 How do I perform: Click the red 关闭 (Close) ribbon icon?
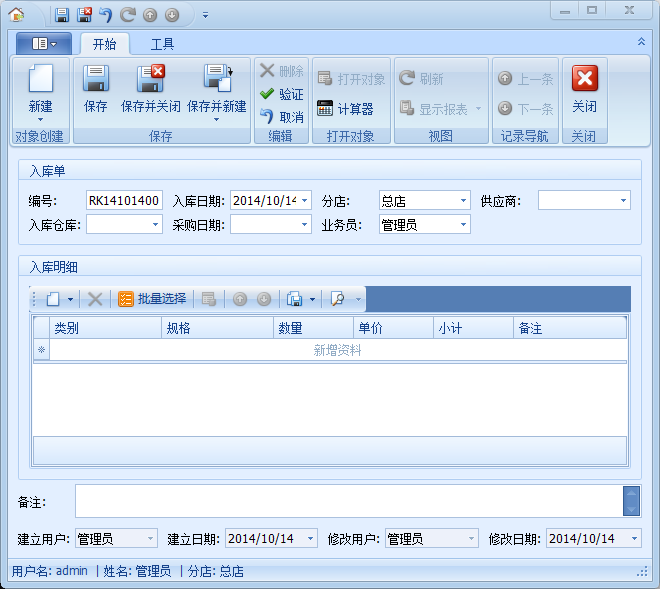pyautogui.click(x=584, y=86)
